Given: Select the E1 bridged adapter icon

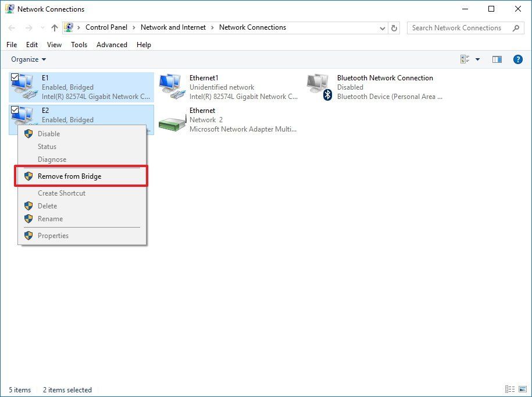Looking at the screenshot, I should [x=24, y=86].
